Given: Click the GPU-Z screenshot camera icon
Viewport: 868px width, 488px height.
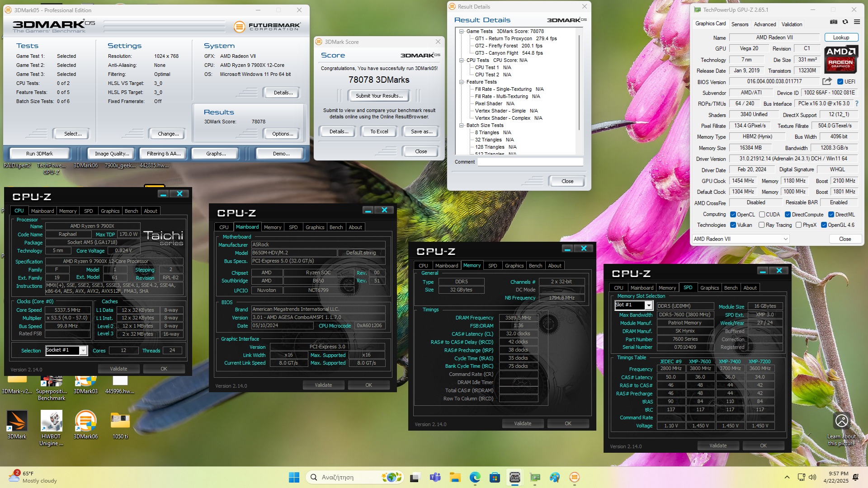Looking at the screenshot, I should pyautogui.click(x=834, y=22).
